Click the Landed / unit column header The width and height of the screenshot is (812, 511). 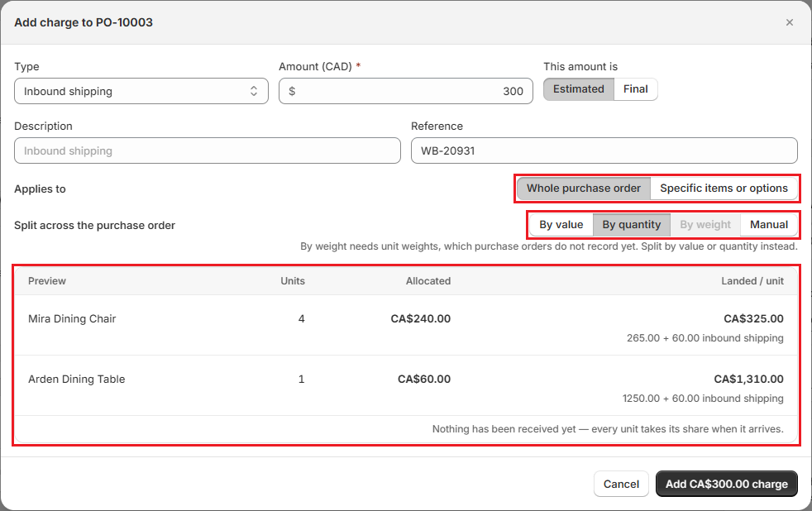tap(752, 281)
